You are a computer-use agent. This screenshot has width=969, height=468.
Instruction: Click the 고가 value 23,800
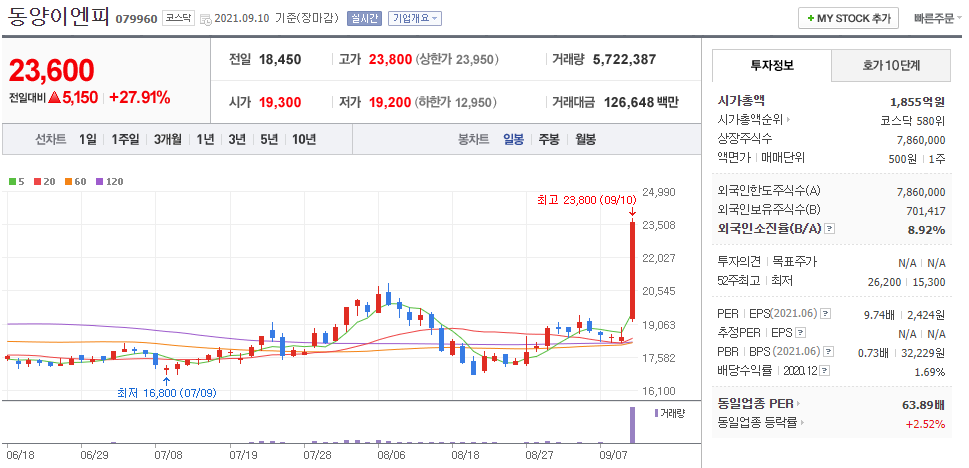390,59
